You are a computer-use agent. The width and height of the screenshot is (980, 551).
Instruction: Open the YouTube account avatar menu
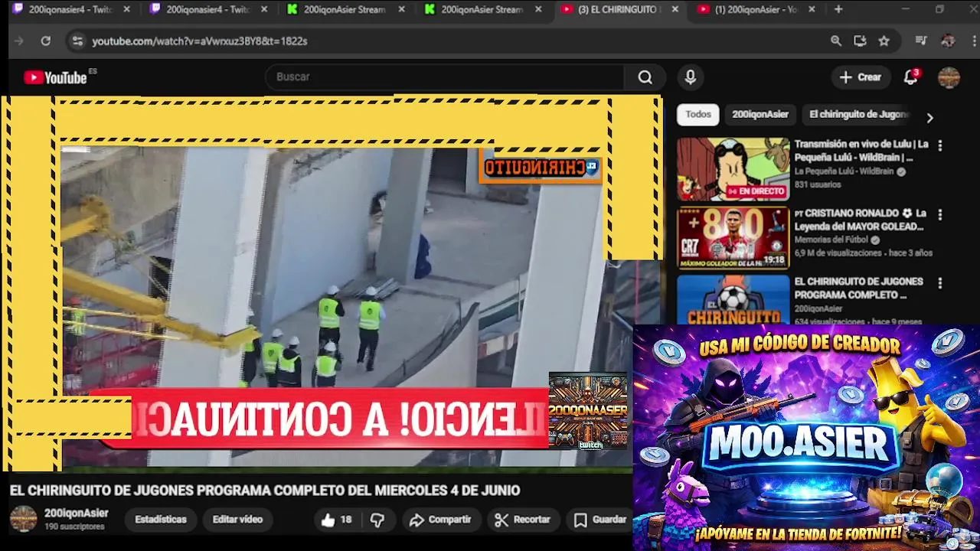tap(949, 77)
